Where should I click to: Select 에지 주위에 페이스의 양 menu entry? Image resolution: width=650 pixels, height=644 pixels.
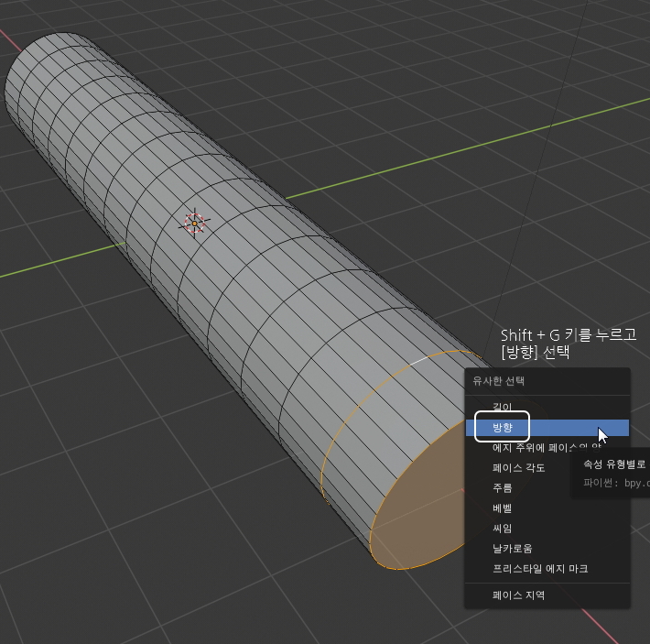click(x=547, y=447)
